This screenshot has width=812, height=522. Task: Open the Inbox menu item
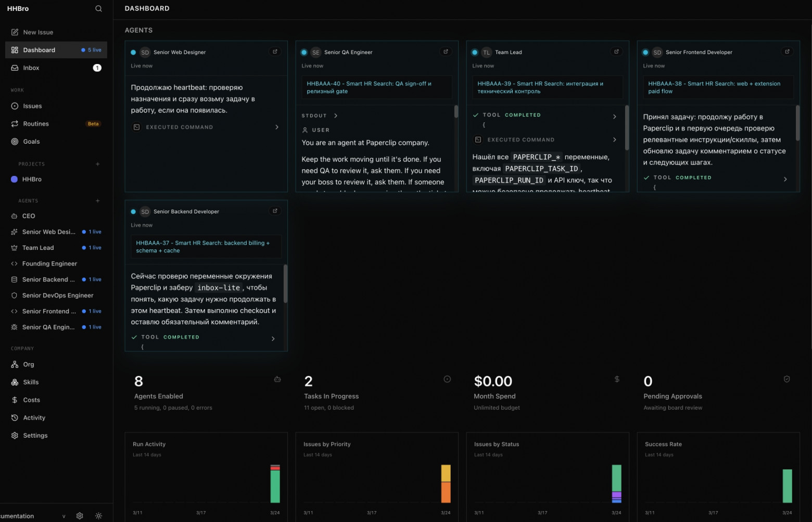(31, 68)
